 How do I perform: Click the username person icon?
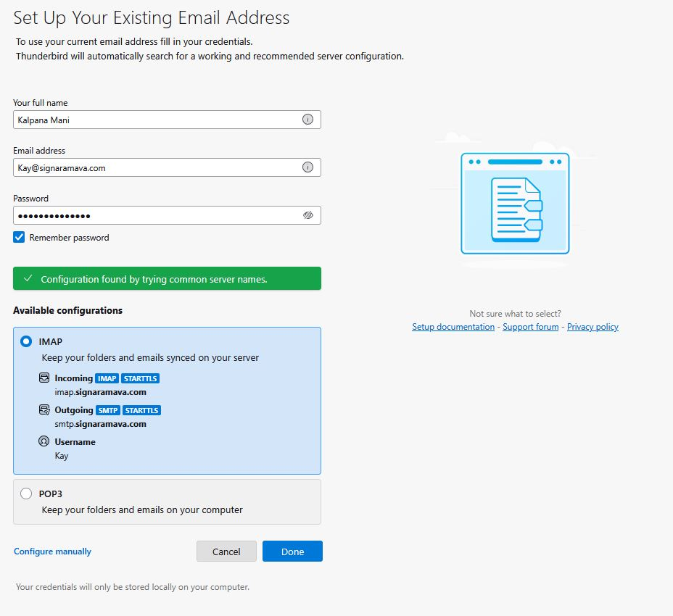tap(44, 442)
